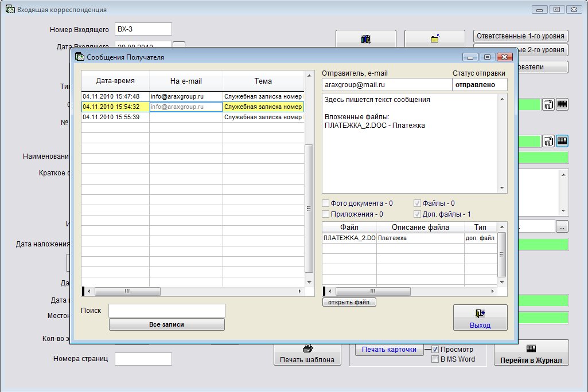Click the yellow folder icon button
This screenshot has width=588, height=392.
tap(434, 39)
